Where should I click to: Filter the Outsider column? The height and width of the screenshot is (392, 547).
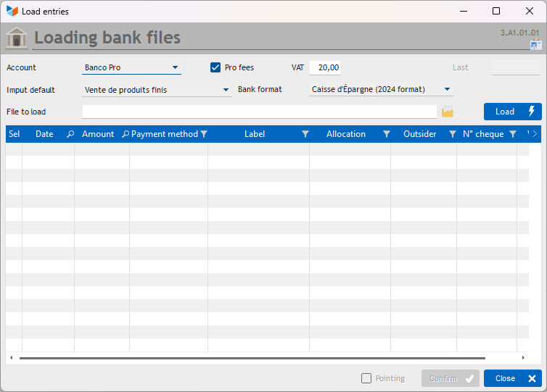coord(453,134)
